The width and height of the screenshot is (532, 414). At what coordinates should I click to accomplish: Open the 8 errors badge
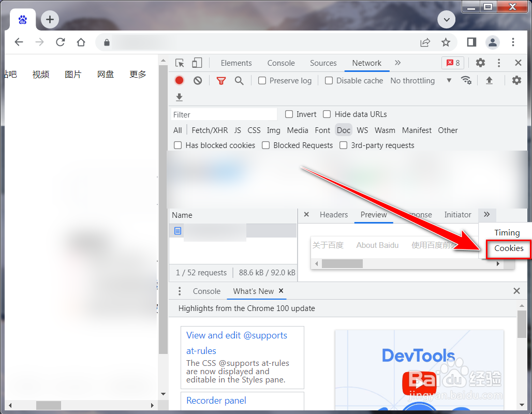click(453, 63)
